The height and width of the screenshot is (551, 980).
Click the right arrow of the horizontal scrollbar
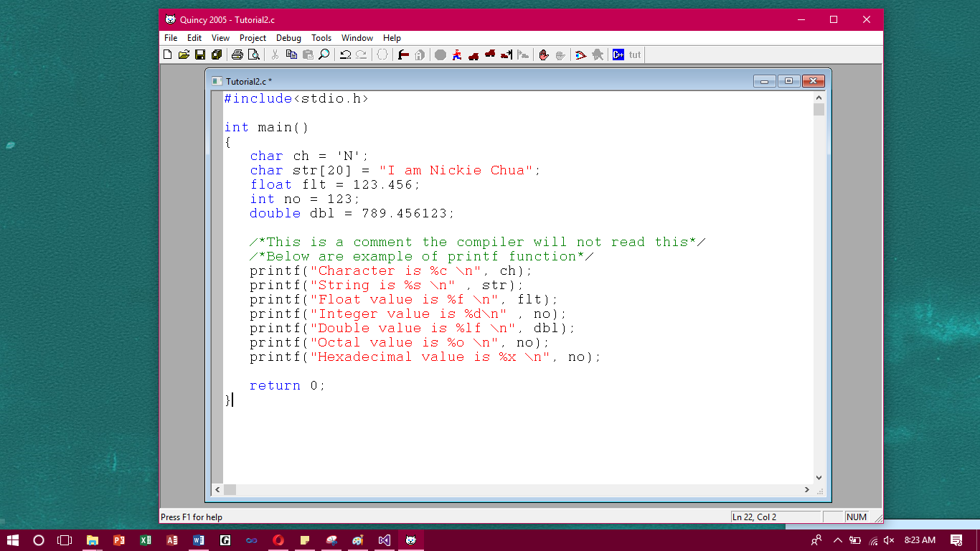point(806,490)
